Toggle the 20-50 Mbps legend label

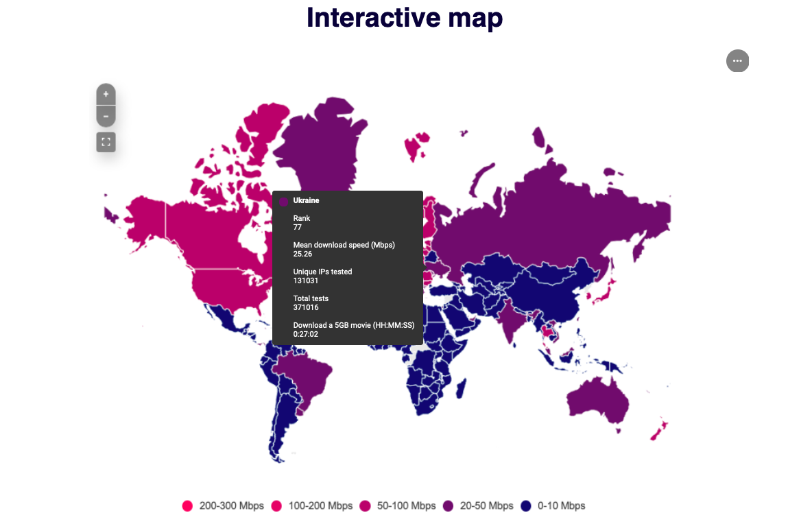click(486, 506)
